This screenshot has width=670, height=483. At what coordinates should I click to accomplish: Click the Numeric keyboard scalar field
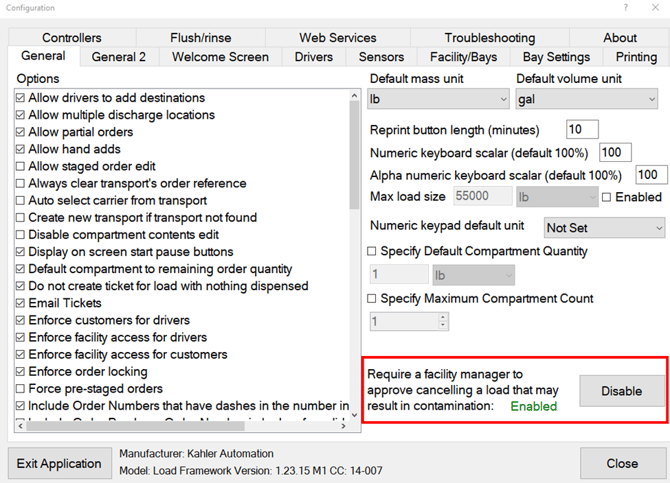[614, 152]
